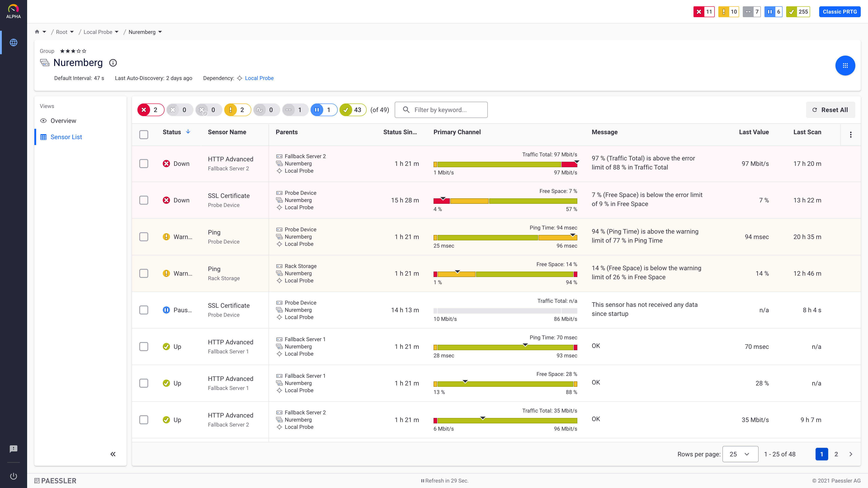Check the SSL Certificate Down sensor row
This screenshot has height=488, width=868.
tap(144, 200)
